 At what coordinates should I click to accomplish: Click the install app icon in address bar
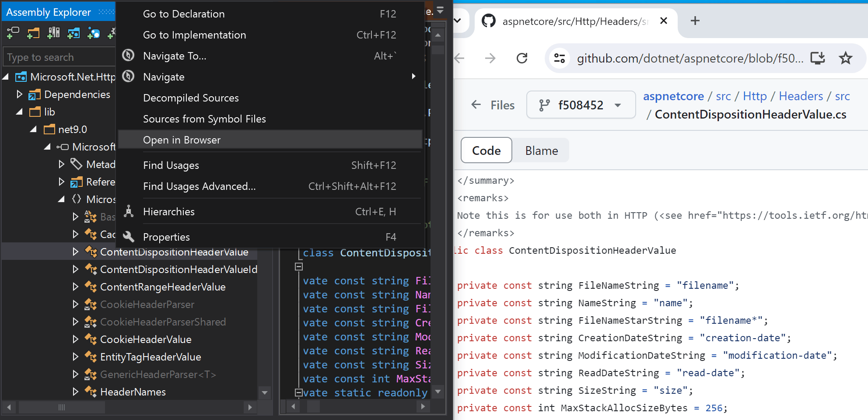[817, 58]
